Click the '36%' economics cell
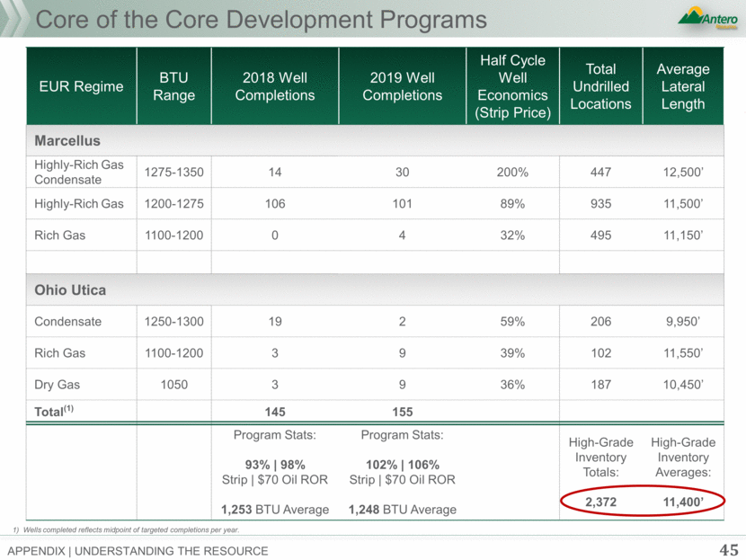 pyautogui.click(x=512, y=385)
